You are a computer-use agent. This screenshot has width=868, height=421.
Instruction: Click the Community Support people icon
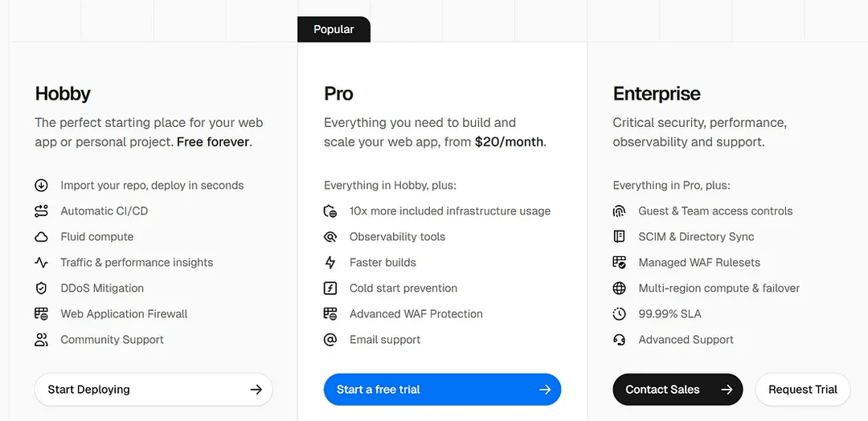[41, 340]
